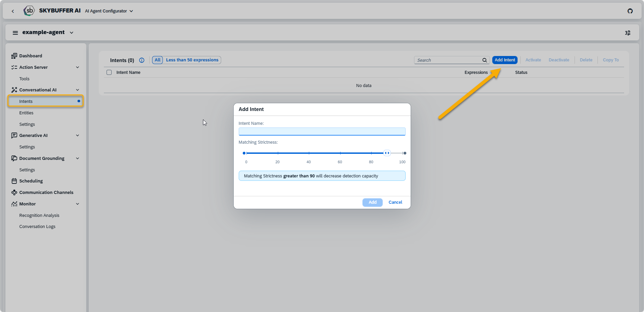Click the GitHub icon in header
644x312 pixels.
pos(630,11)
